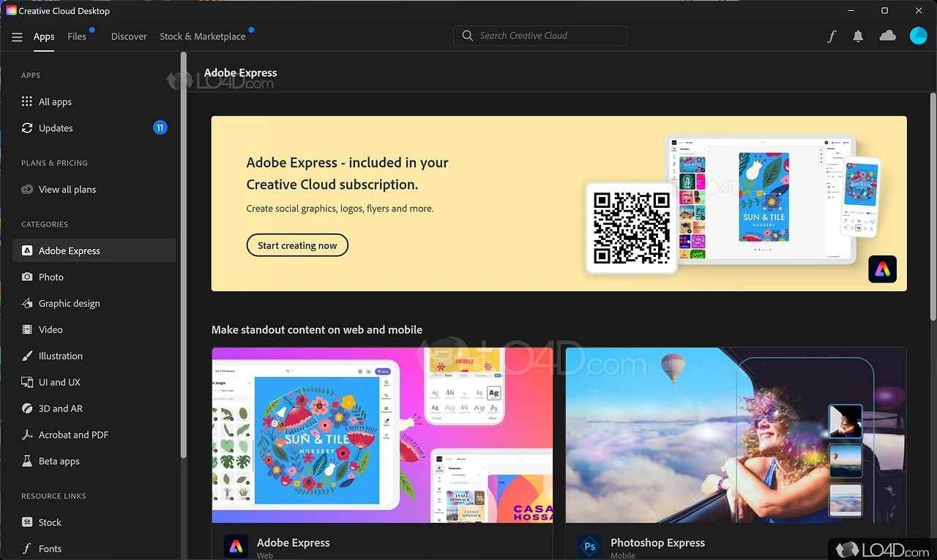The image size is (937, 560).
Task: Open Updates in sidebar
Action: click(94, 128)
